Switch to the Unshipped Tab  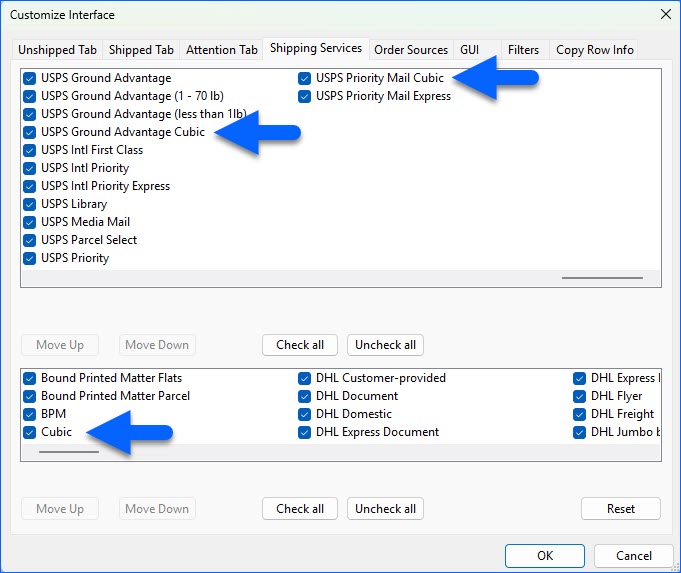pos(57,50)
